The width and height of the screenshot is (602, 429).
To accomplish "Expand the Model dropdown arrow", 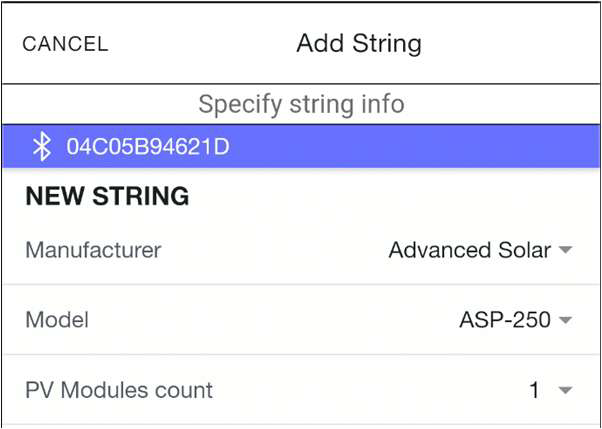I will tap(565, 320).
